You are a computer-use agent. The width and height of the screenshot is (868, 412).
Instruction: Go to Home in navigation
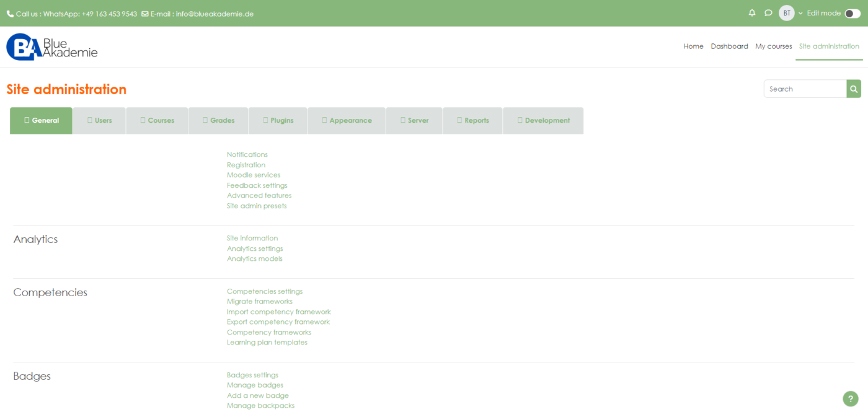click(x=693, y=46)
